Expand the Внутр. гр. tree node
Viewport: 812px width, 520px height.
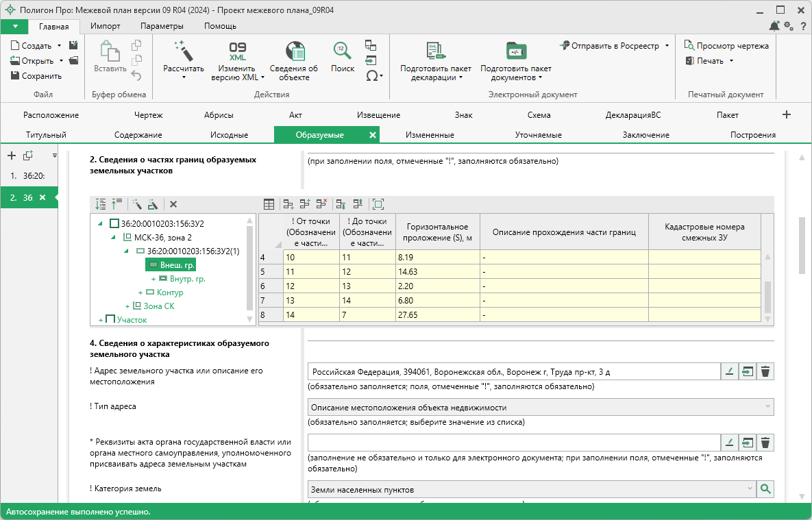pos(153,279)
